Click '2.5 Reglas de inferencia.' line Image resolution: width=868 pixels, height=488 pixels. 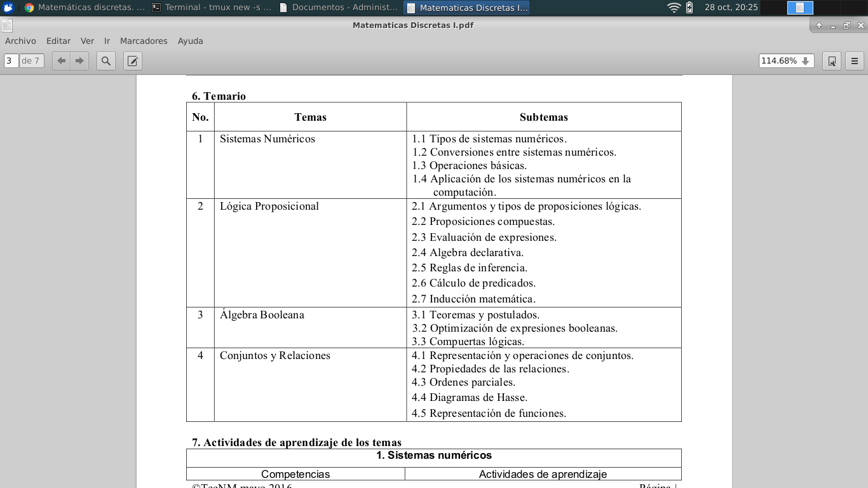pos(470,268)
